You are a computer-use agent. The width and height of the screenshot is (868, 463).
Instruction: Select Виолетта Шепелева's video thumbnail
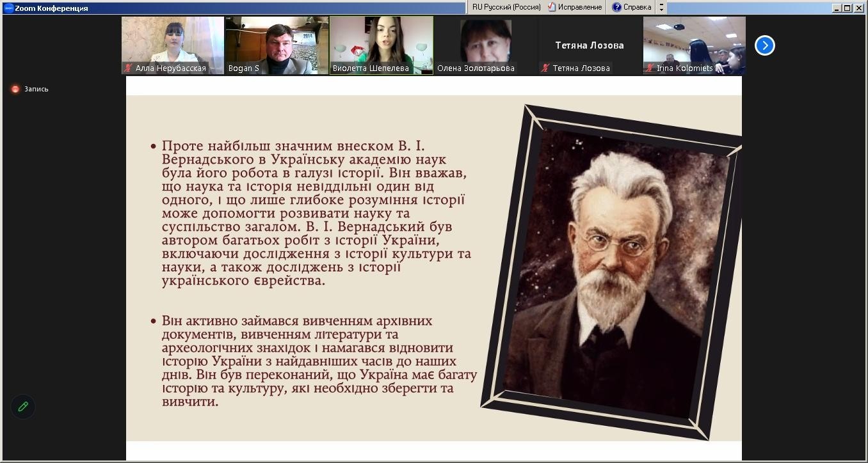(x=382, y=45)
